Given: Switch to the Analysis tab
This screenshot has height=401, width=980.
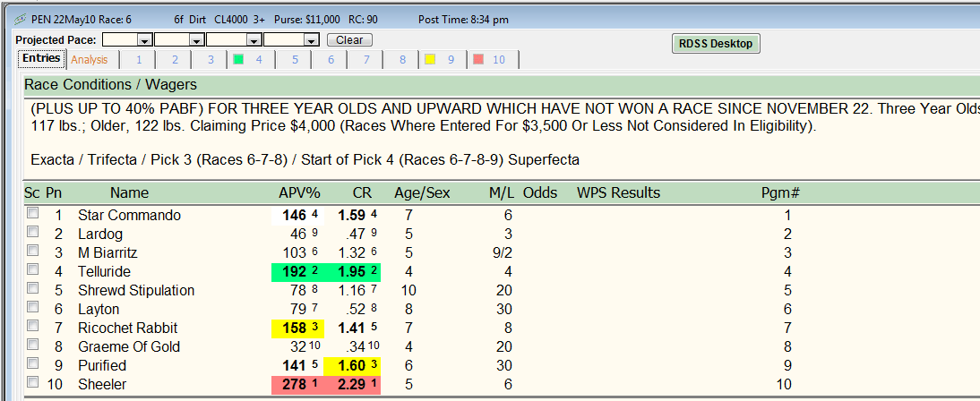Looking at the screenshot, I should point(90,60).
